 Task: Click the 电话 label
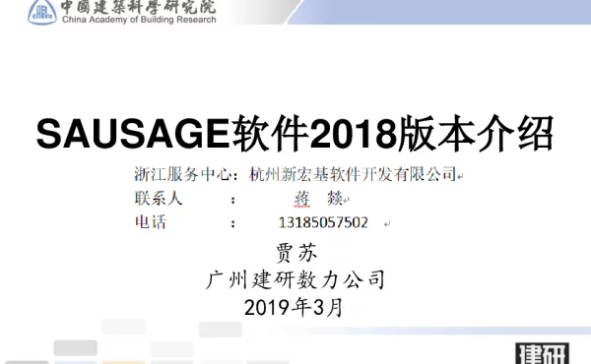pos(151,222)
